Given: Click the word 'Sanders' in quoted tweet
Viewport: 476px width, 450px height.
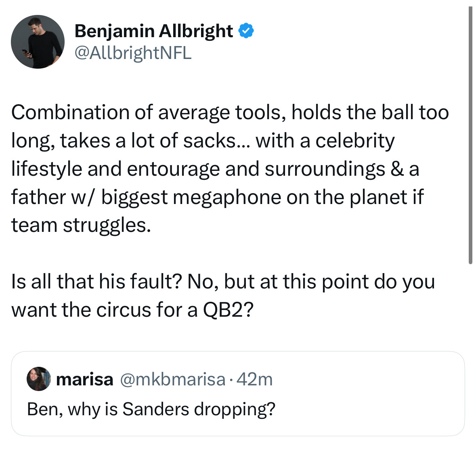Looking at the screenshot, I should click(156, 408).
